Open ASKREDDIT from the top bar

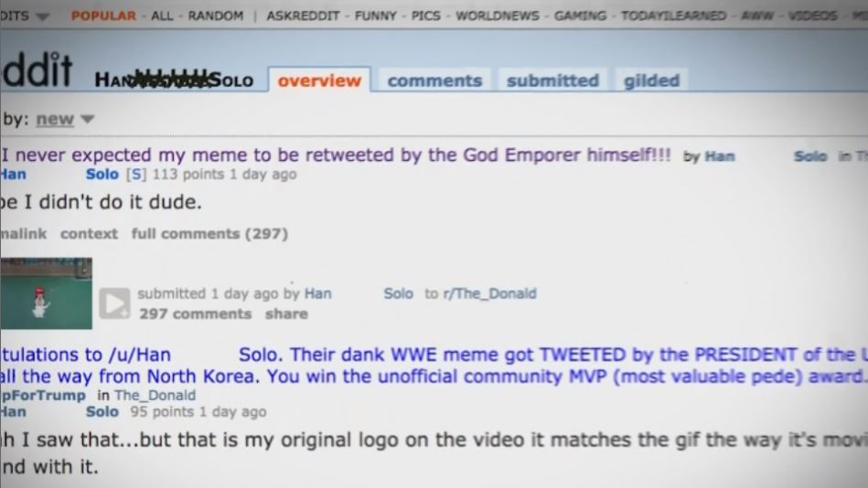click(303, 16)
